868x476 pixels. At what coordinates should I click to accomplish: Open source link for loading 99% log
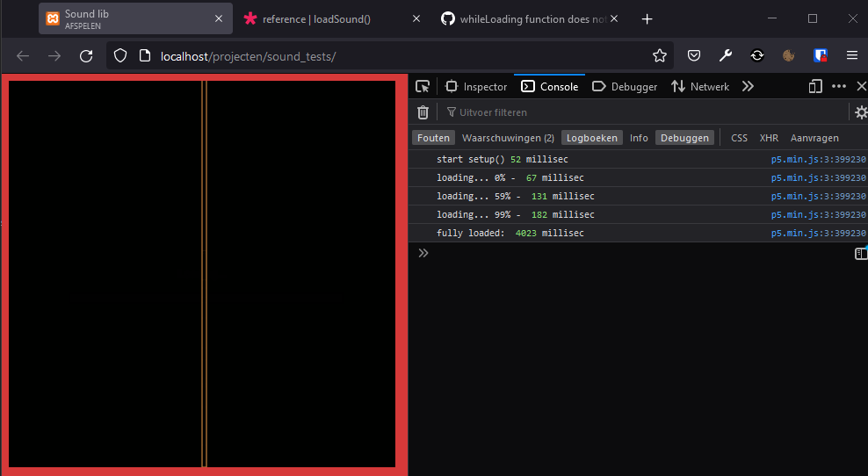click(818, 215)
